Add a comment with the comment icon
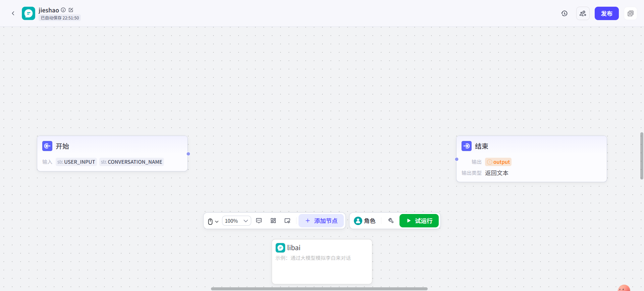This screenshot has width=644, height=291. 259,221
